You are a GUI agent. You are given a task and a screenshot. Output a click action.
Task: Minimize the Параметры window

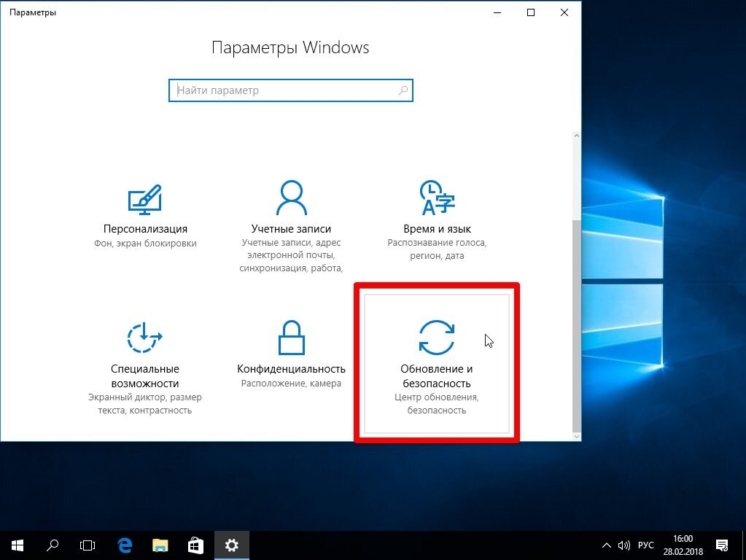497,12
